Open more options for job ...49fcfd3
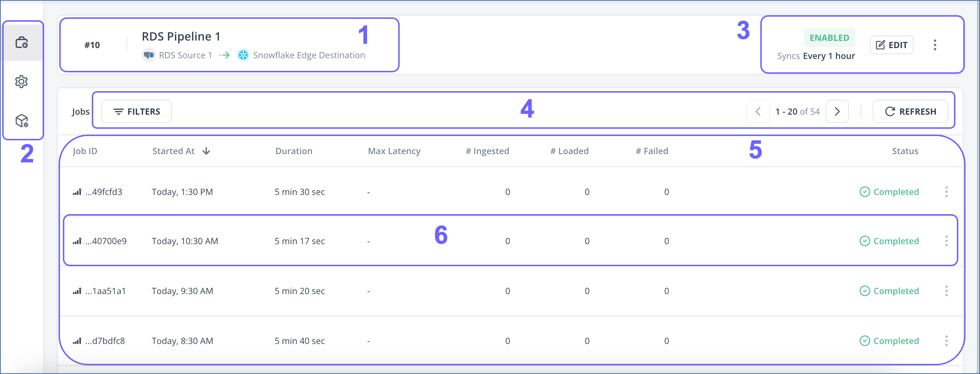The height and width of the screenshot is (374, 980). point(946,192)
